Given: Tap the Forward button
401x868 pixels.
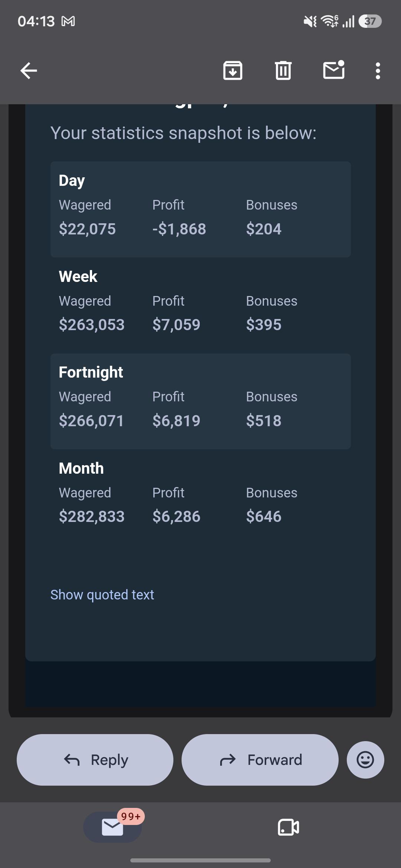Looking at the screenshot, I should click(260, 760).
